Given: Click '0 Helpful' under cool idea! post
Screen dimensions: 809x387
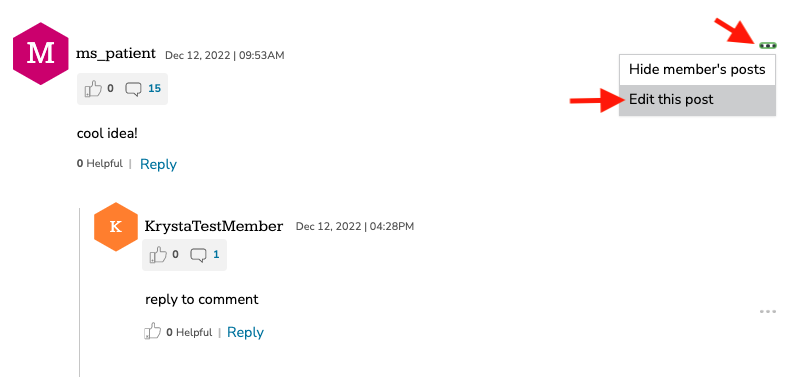Looking at the screenshot, I should click(x=100, y=164).
